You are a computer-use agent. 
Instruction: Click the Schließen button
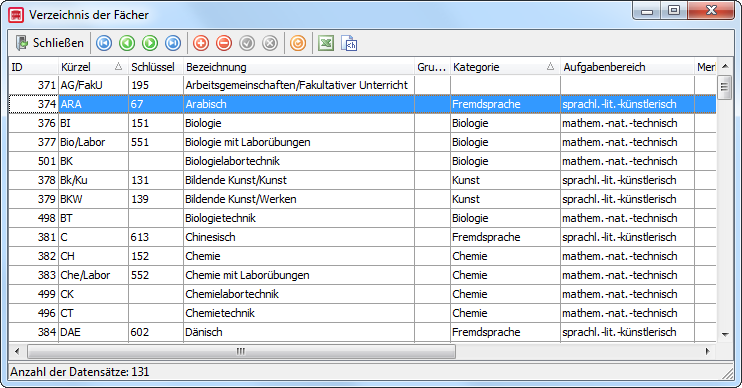[50, 43]
